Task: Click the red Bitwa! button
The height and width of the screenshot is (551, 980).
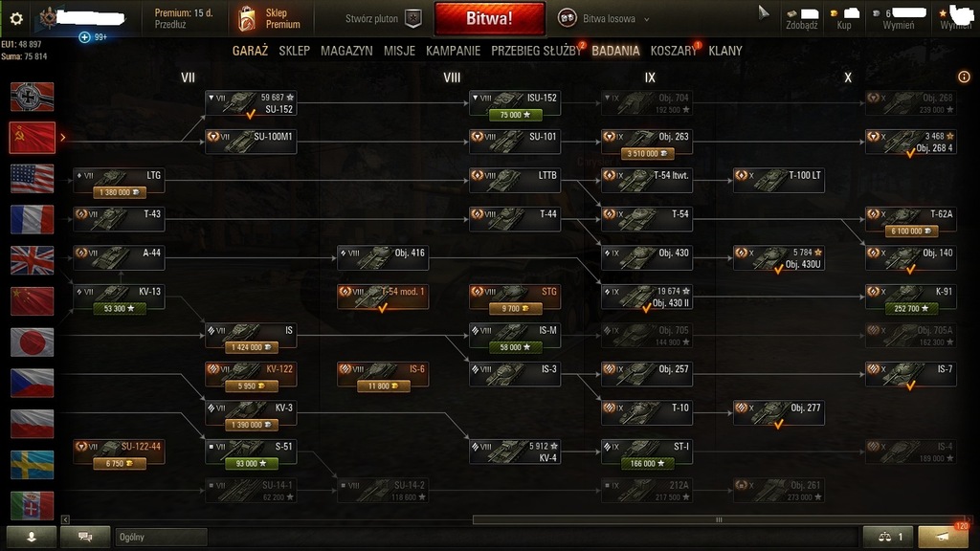Action: coord(489,19)
